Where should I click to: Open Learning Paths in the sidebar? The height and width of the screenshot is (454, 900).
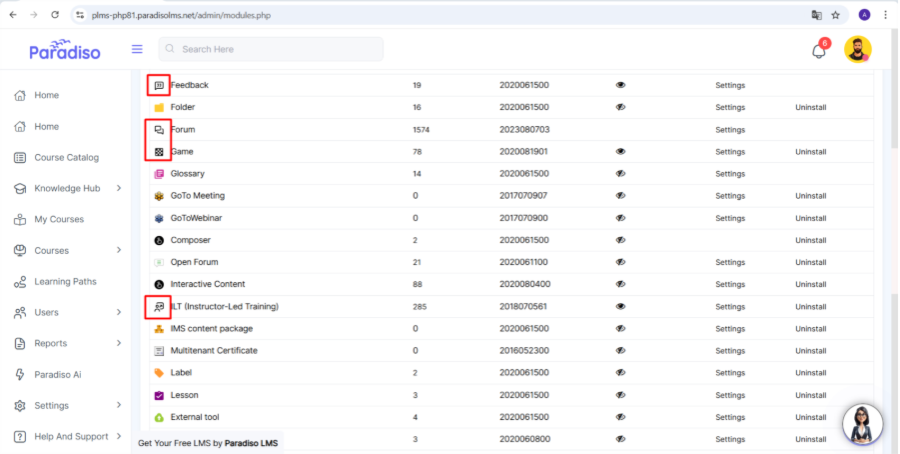click(65, 281)
